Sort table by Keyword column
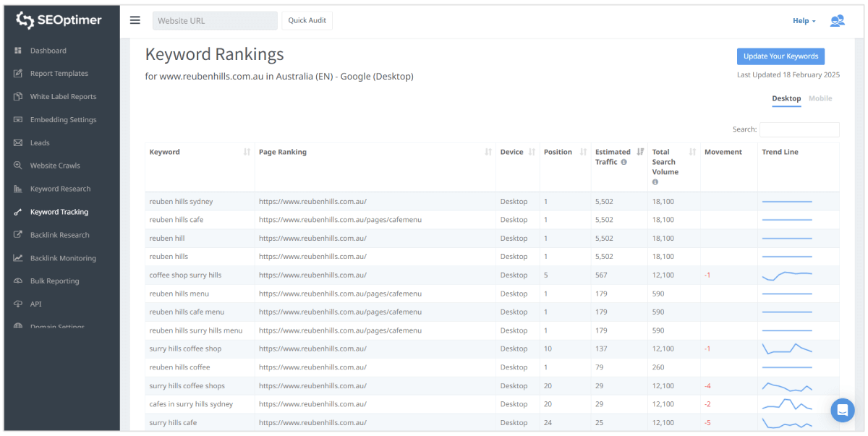 pos(247,152)
